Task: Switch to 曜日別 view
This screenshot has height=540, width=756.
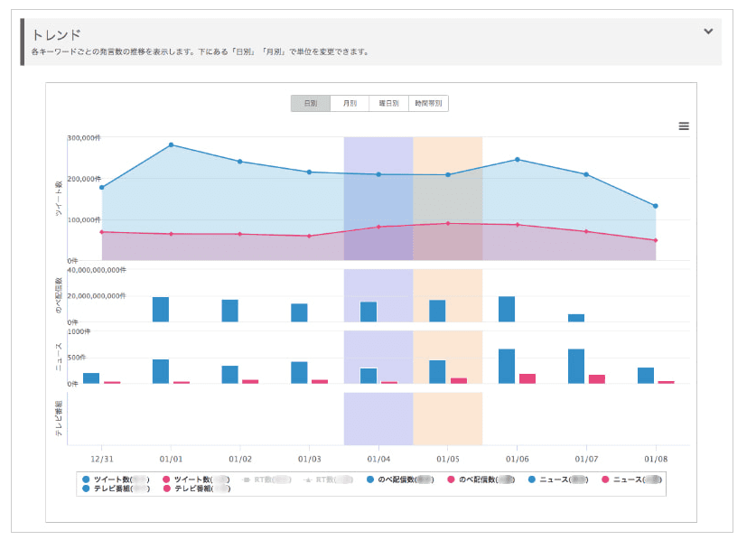Action: click(388, 104)
